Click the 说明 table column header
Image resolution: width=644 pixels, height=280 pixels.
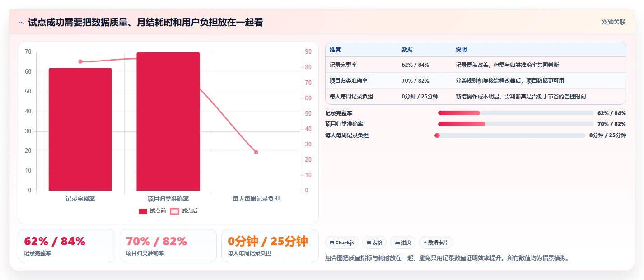click(x=461, y=50)
